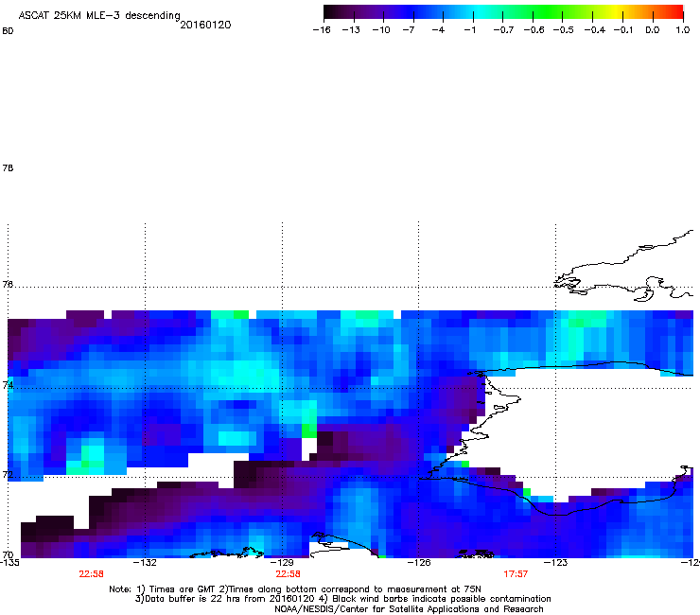Click the longitude -123 axis label

pos(555,562)
